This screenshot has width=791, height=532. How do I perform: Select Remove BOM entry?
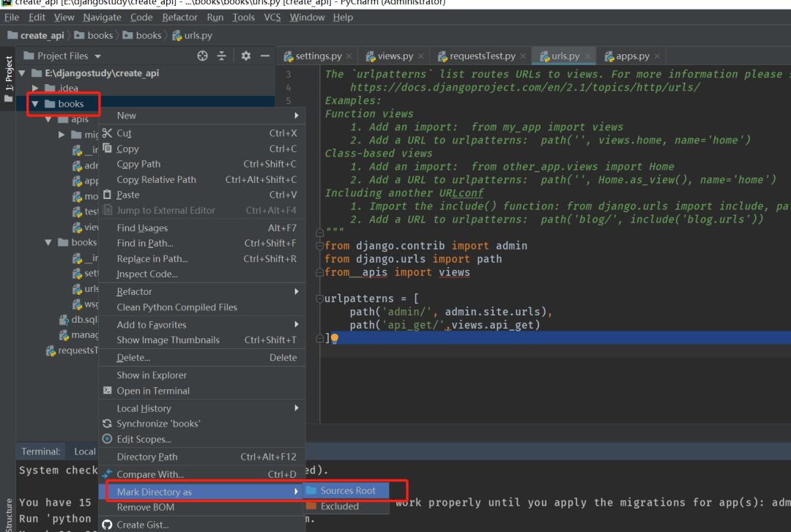(202, 507)
